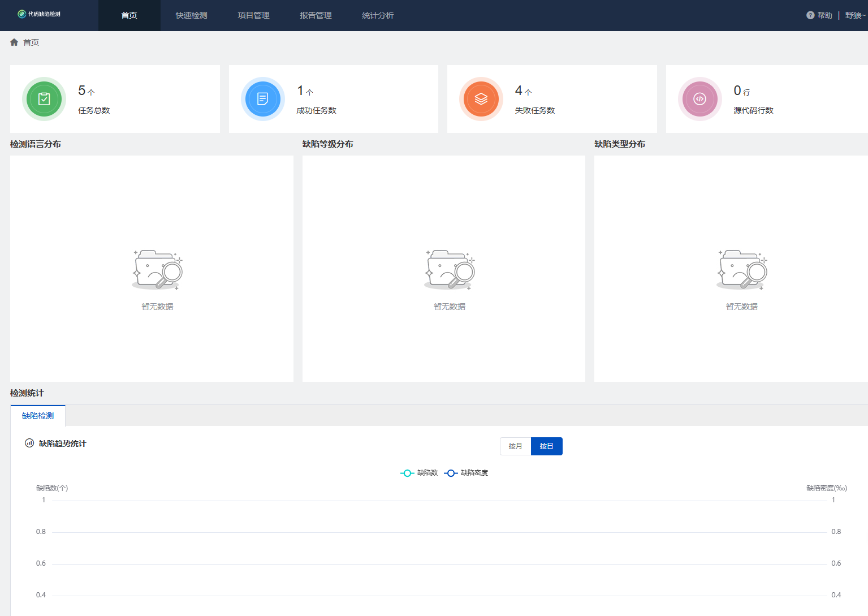Screen dimensions: 868x616
Task: Click the chart icon beside 缺陷趋势统计
Action: 29,443
